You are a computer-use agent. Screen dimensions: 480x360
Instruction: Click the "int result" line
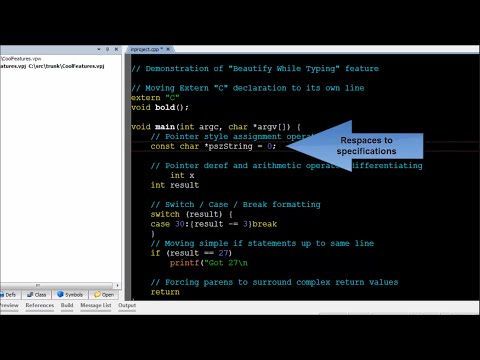point(175,185)
